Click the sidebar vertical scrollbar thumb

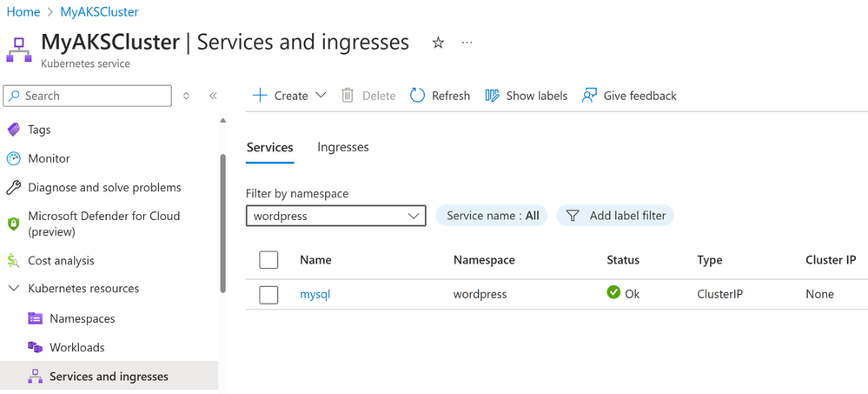(222, 223)
